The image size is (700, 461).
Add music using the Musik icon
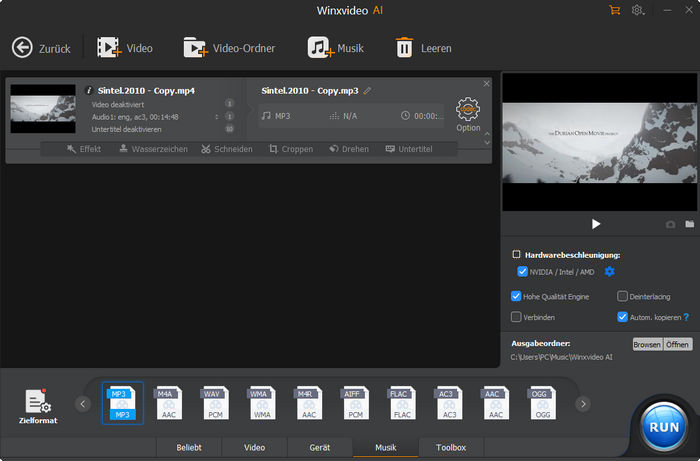(x=319, y=47)
